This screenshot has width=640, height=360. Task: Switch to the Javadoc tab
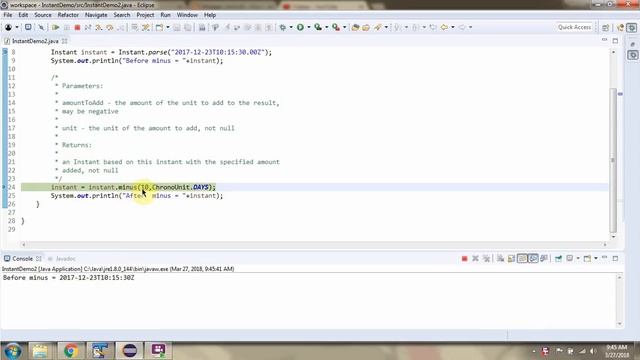coord(66,259)
